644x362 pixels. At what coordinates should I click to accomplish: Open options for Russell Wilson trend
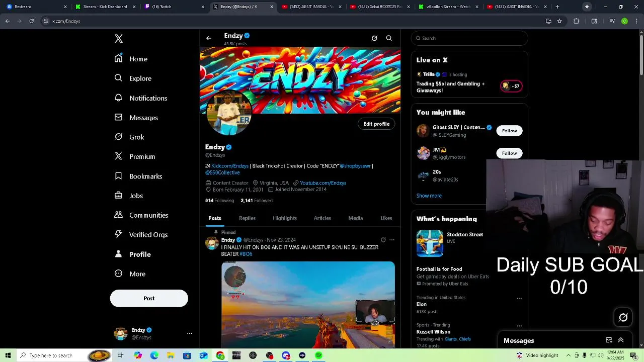pos(519,326)
